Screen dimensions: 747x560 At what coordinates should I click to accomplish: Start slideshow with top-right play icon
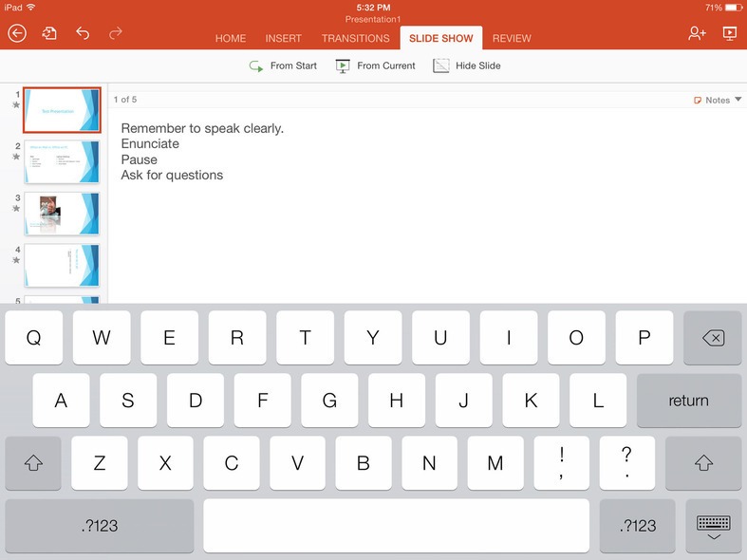[729, 33]
